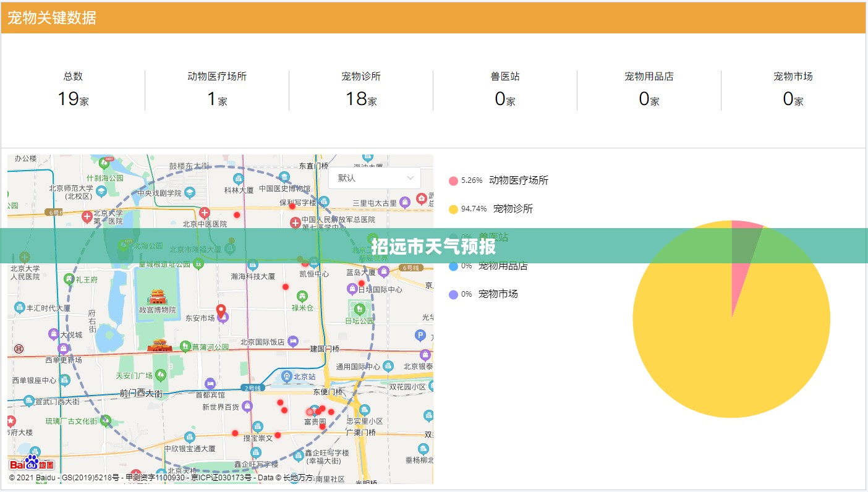Select the 中国人民解放军总医院 red cross icon

(296, 222)
